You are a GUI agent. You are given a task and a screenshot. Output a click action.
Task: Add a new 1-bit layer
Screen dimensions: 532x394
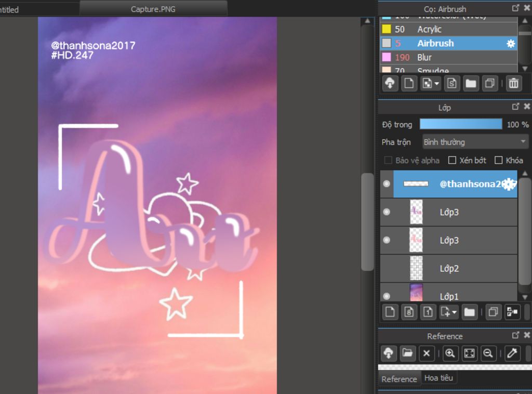pos(428,312)
